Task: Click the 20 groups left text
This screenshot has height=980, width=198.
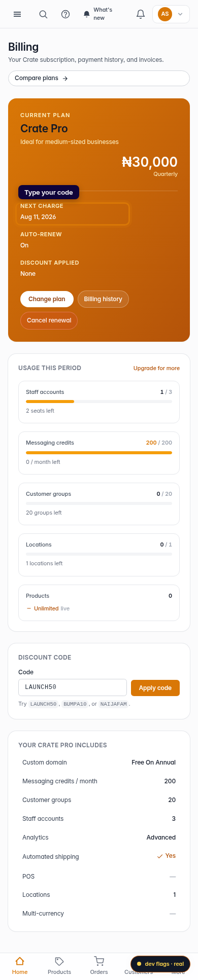Action: click(x=44, y=513)
